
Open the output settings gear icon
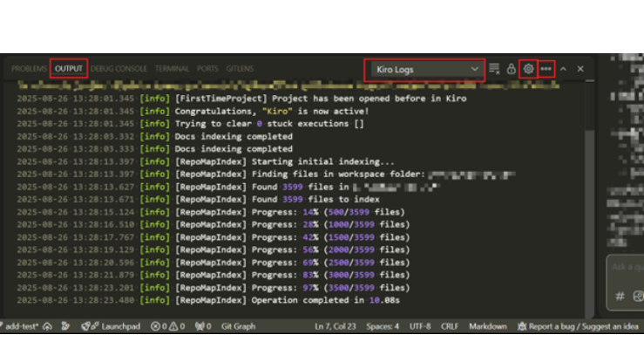click(x=528, y=69)
